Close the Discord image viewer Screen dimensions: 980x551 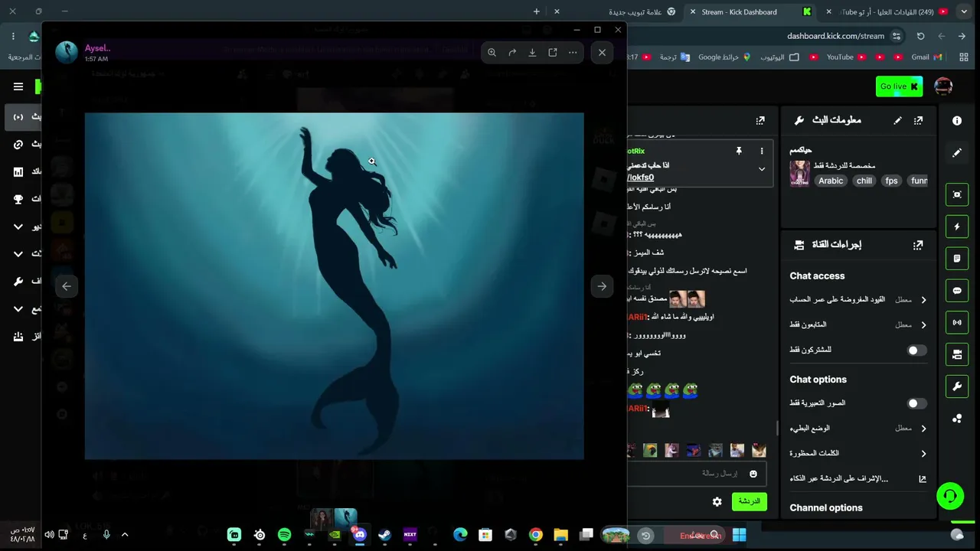[602, 53]
